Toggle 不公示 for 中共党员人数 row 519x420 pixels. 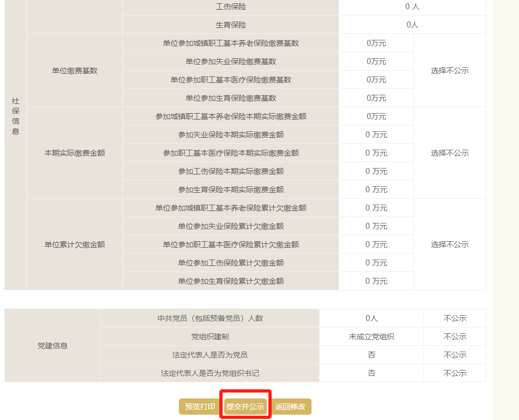(x=454, y=318)
